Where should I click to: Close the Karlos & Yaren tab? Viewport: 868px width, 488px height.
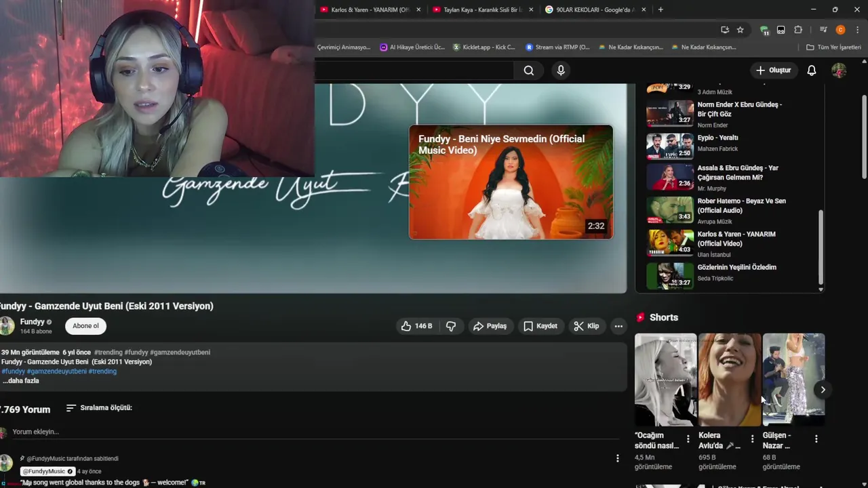click(x=418, y=9)
